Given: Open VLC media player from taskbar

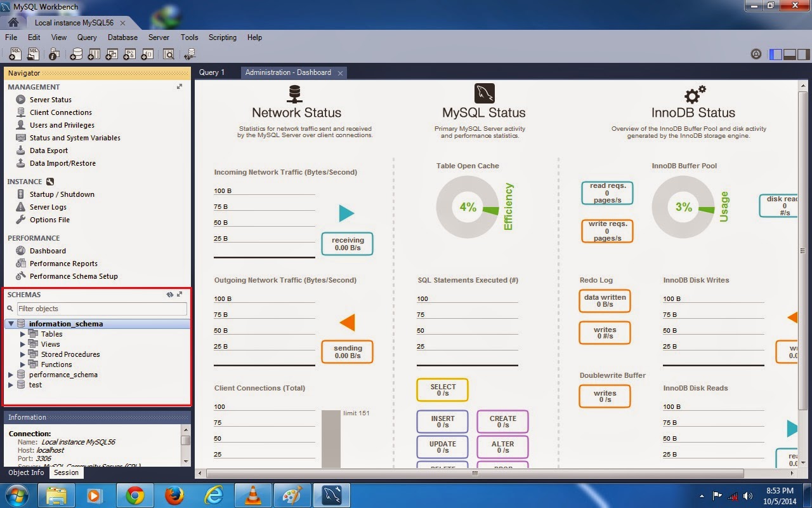Looking at the screenshot, I should pos(254,495).
